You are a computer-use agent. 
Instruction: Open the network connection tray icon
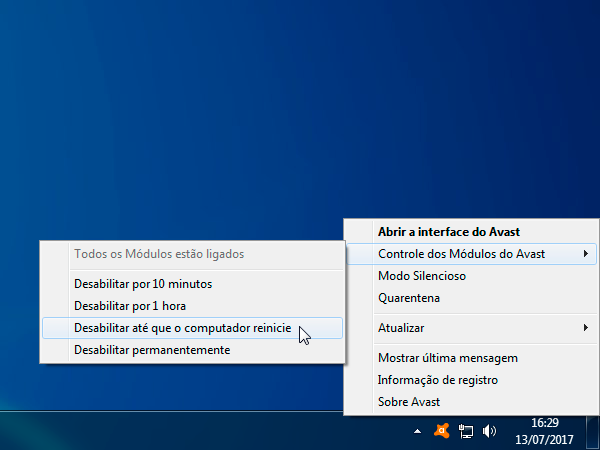(466, 431)
